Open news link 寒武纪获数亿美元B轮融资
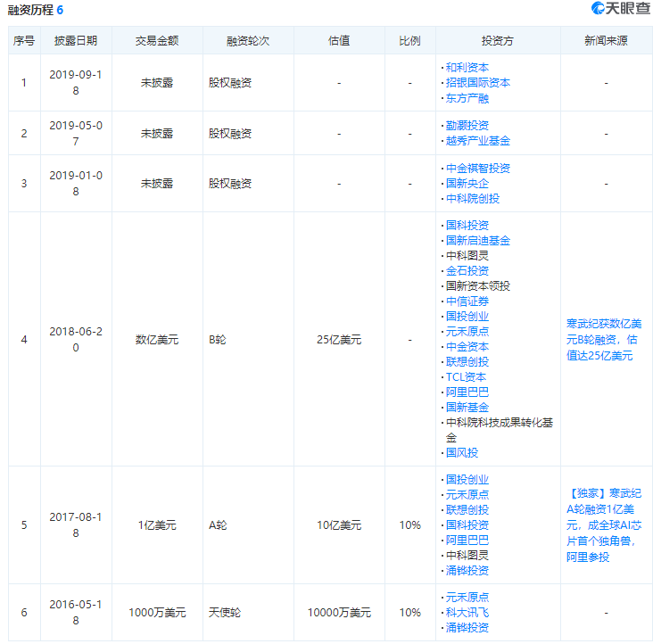653x644 pixels. coord(603,339)
